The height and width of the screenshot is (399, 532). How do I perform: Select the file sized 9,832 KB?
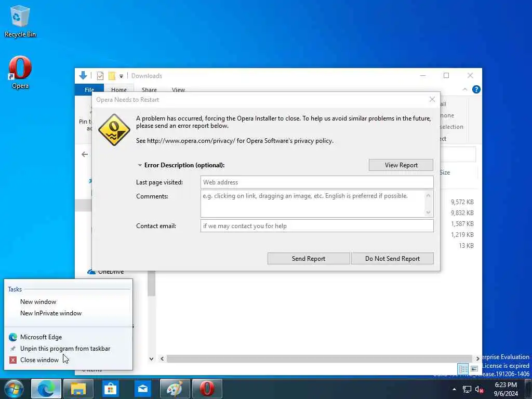tap(462, 212)
